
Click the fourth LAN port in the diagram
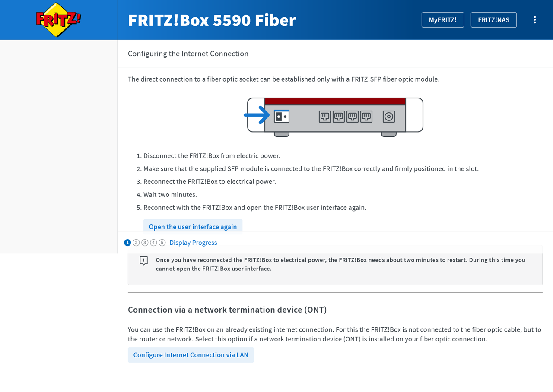pos(366,116)
